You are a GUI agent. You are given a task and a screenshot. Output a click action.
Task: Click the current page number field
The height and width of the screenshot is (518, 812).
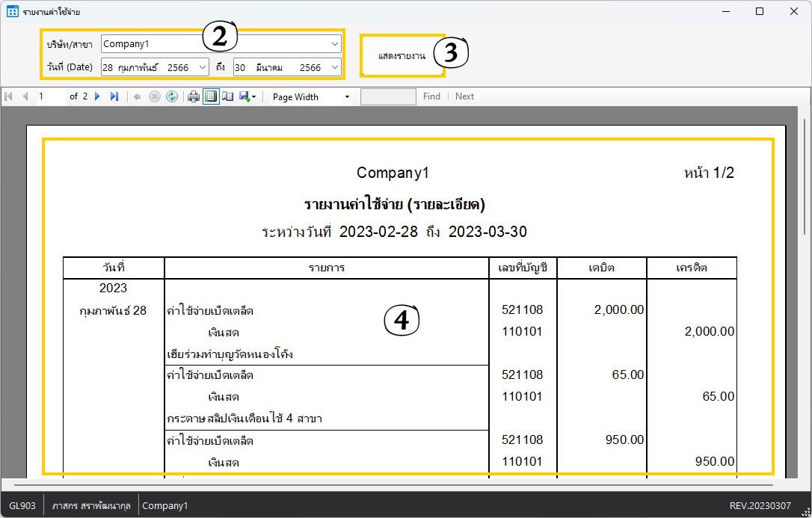[x=51, y=96]
